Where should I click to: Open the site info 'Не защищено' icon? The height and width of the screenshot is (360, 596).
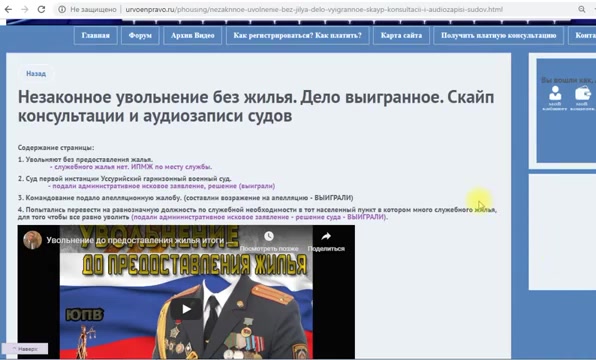pyautogui.click(x=62, y=9)
